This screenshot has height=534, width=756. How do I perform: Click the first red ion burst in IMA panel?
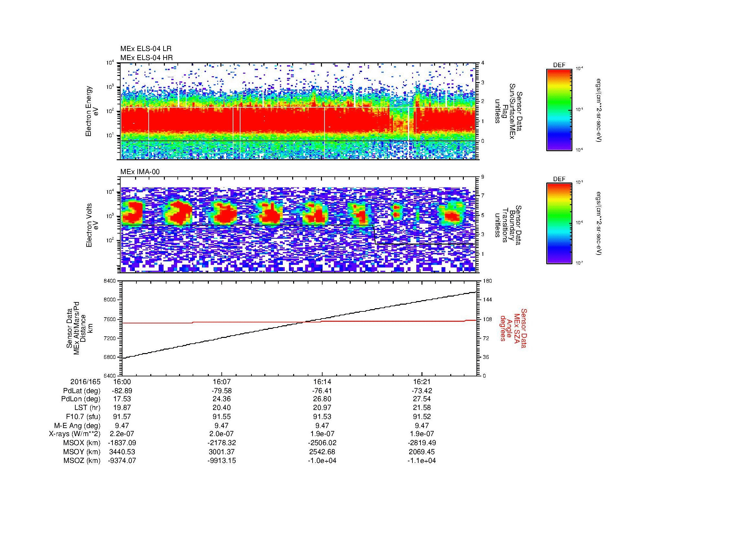click(x=133, y=213)
